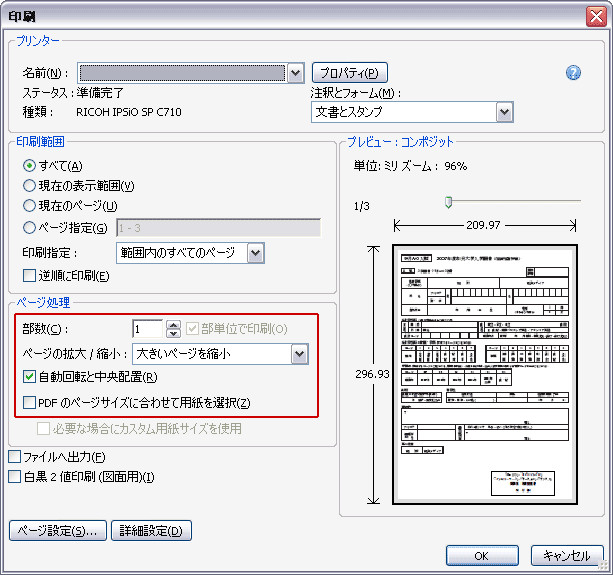Close the print dialog with X button
Viewport: 613px width, 575px height.
coord(597,13)
